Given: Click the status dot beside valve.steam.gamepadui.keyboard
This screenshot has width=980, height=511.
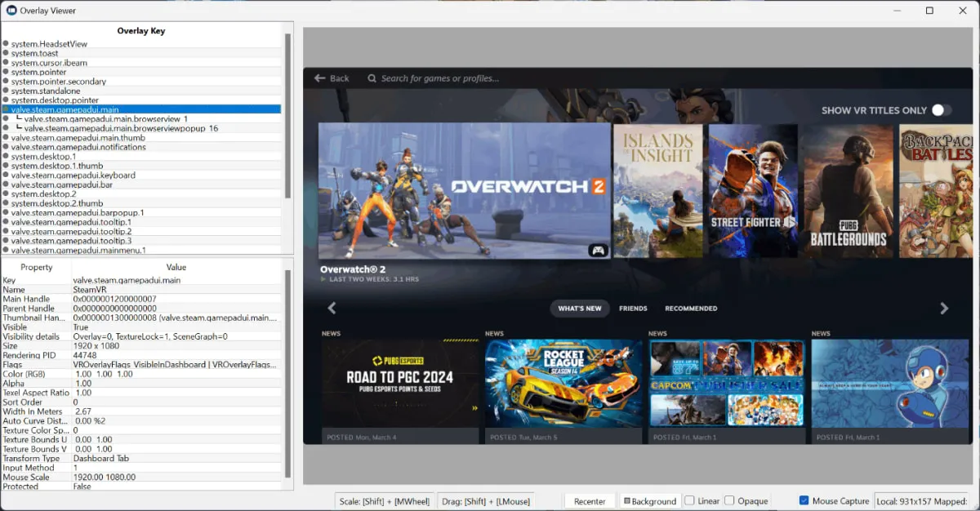Looking at the screenshot, I should pyautogui.click(x=6, y=176).
